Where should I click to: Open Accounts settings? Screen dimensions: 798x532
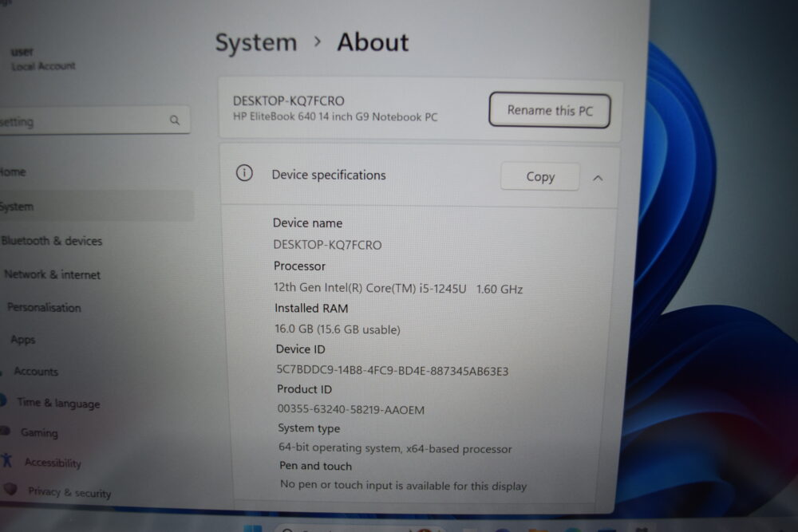(x=36, y=371)
